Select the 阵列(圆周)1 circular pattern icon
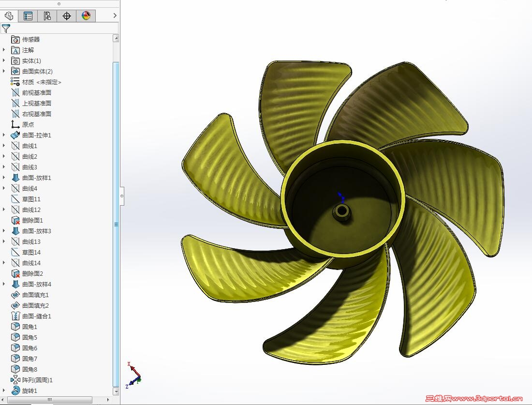 coord(15,380)
